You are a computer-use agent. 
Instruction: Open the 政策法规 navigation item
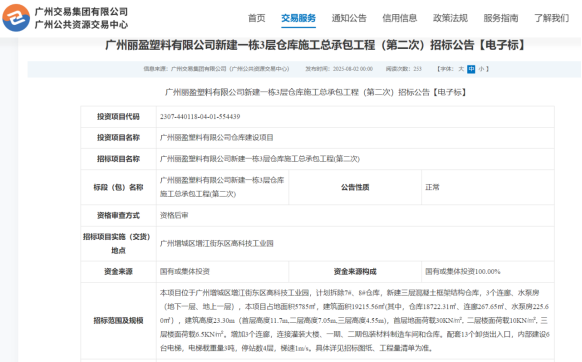pos(450,18)
